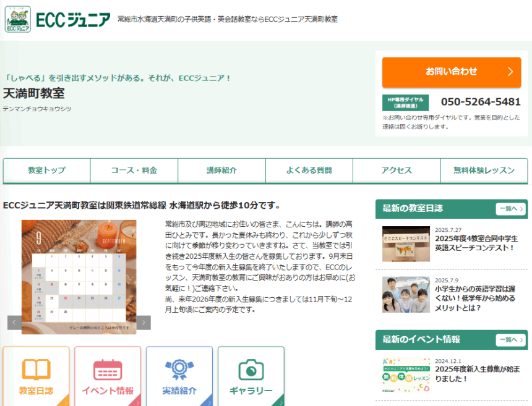Click 一覧へ beside 最新の教室日誌
This screenshot has width=532, height=406.
click(x=510, y=209)
